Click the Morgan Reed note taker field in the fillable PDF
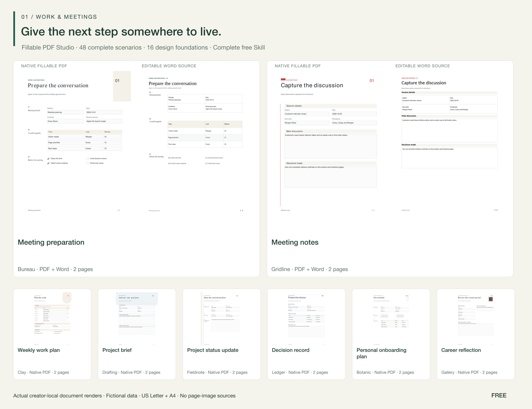The width and height of the screenshot is (532, 409). point(307,123)
